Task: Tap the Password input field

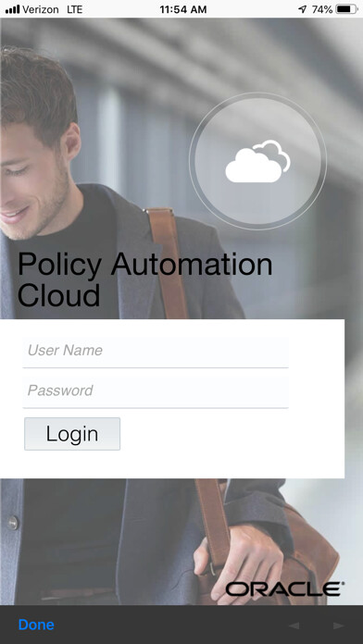Action: point(156,391)
